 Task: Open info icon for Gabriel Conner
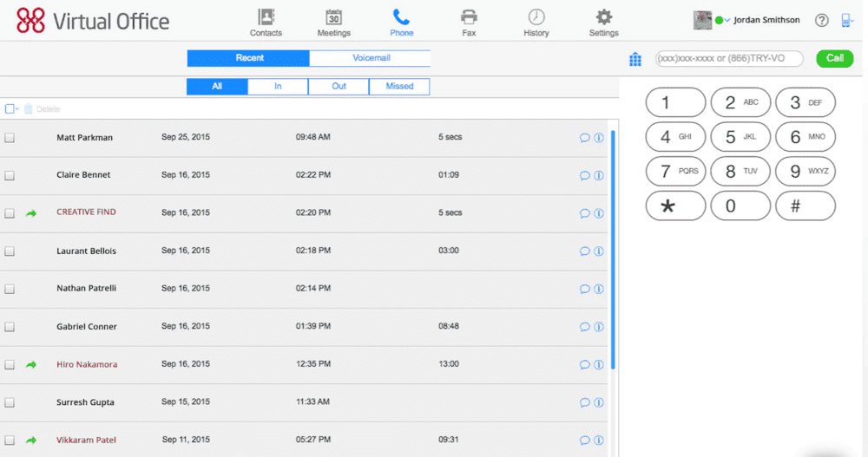pyautogui.click(x=599, y=327)
